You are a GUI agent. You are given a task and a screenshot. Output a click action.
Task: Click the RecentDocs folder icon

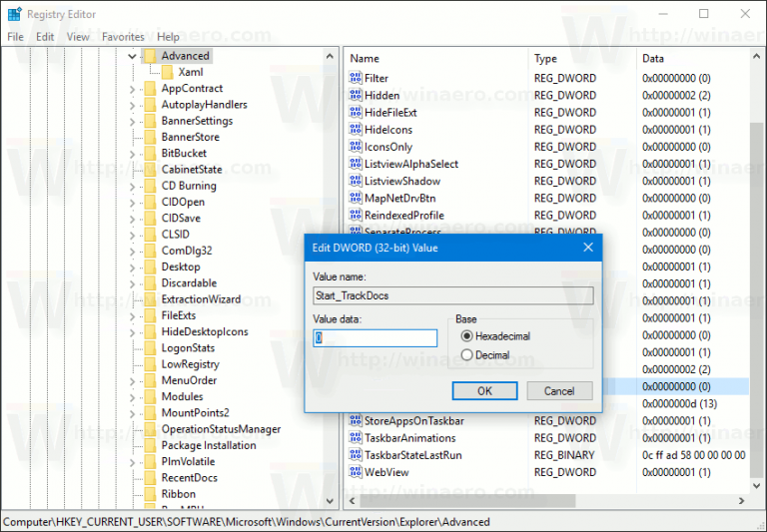[150, 478]
